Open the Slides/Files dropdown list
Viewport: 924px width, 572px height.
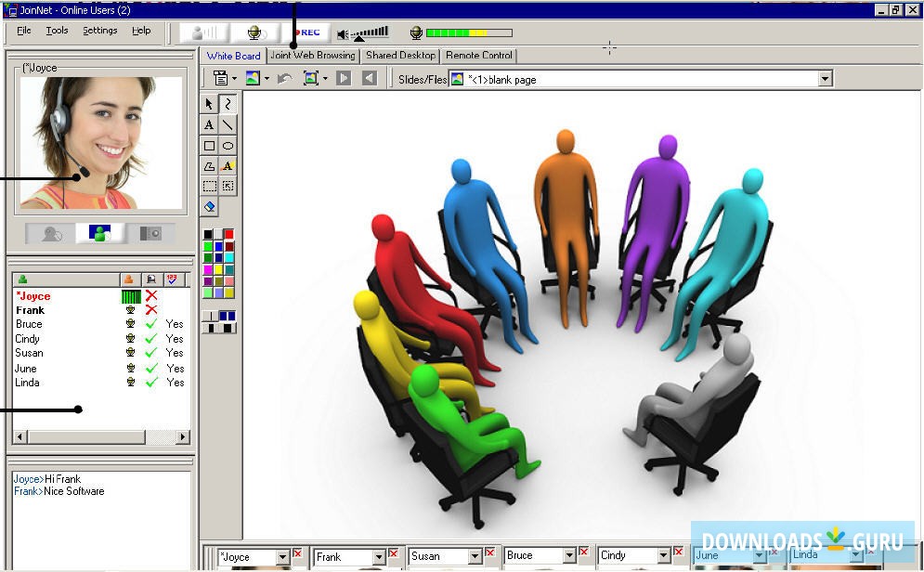coord(825,78)
